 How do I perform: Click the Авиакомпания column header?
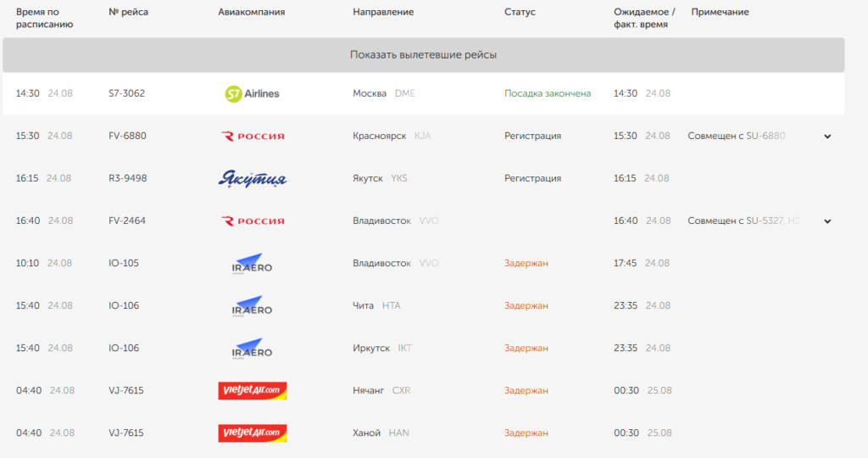point(251,12)
